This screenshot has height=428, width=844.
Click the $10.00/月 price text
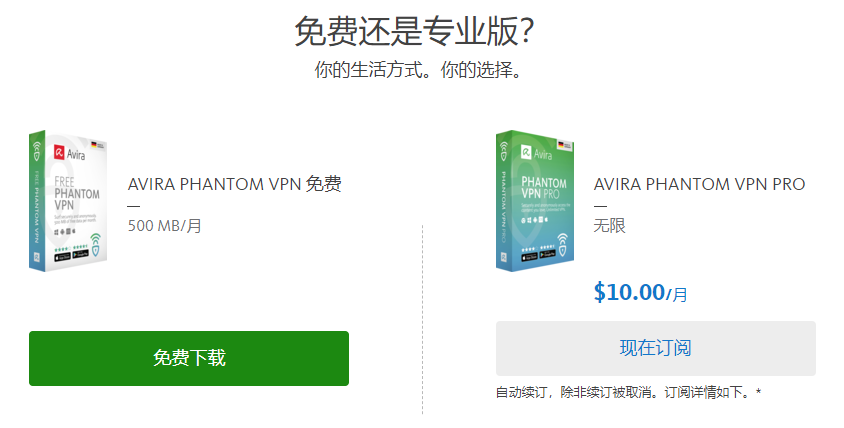[x=641, y=292]
